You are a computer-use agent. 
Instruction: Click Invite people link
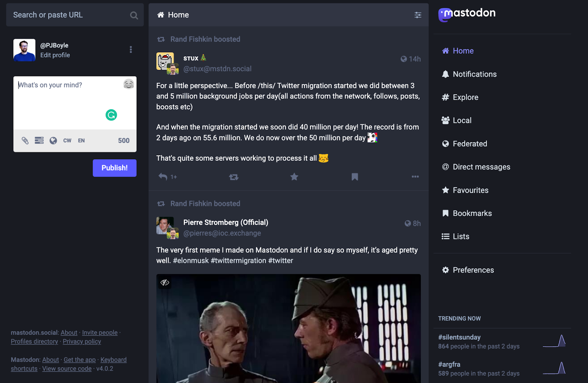coord(100,333)
